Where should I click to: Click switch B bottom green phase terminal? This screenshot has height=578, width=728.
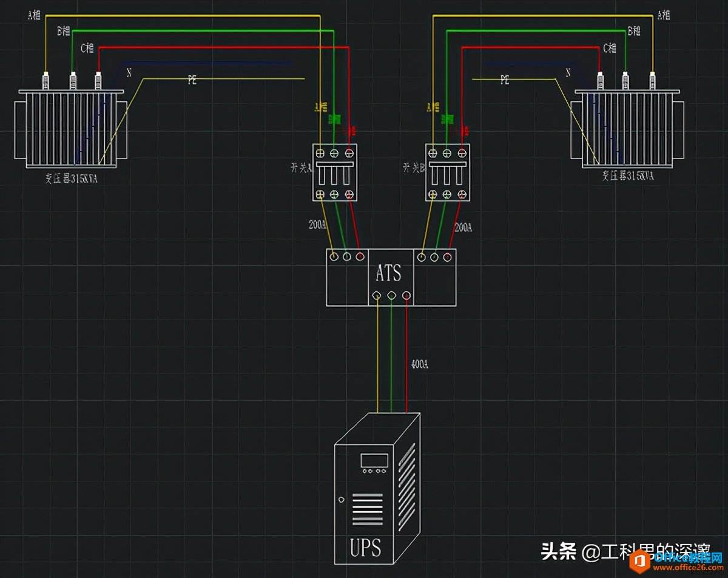(x=447, y=194)
